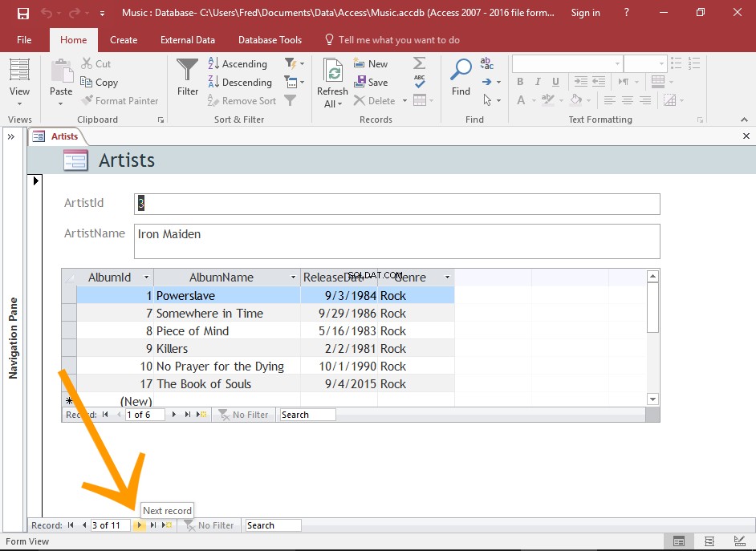The height and width of the screenshot is (551, 756).
Task: Switch to the Database Tools tab
Action: 270,40
